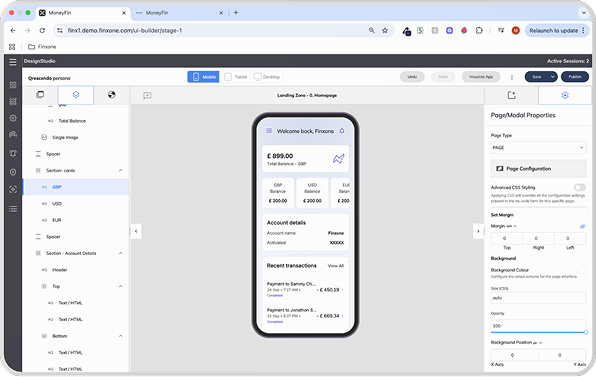Screen dimensions: 596x377
Task: Collapse the Section - Account Details node
Action: [x=120, y=253]
